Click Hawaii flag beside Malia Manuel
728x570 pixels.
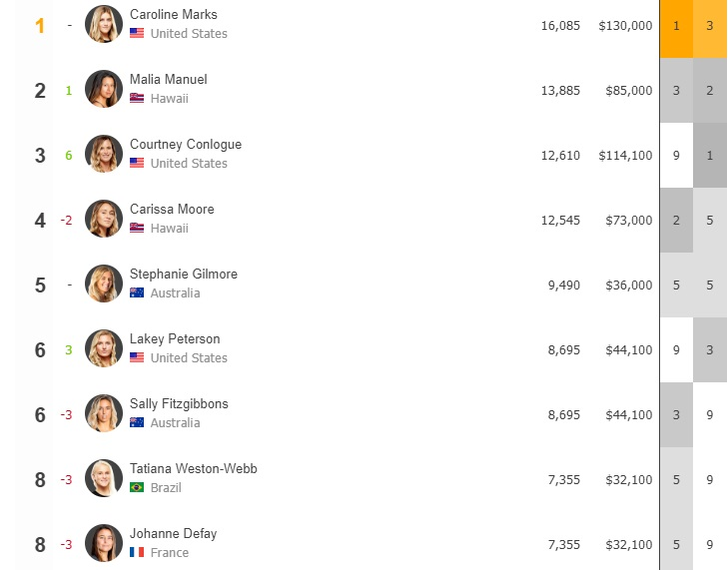137,98
